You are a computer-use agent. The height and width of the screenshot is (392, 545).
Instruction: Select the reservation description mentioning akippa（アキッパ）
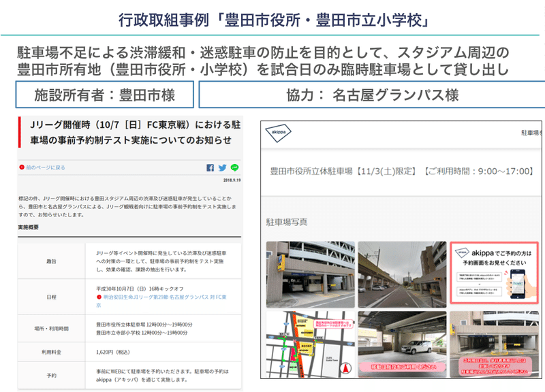pyautogui.click(x=162, y=376)
